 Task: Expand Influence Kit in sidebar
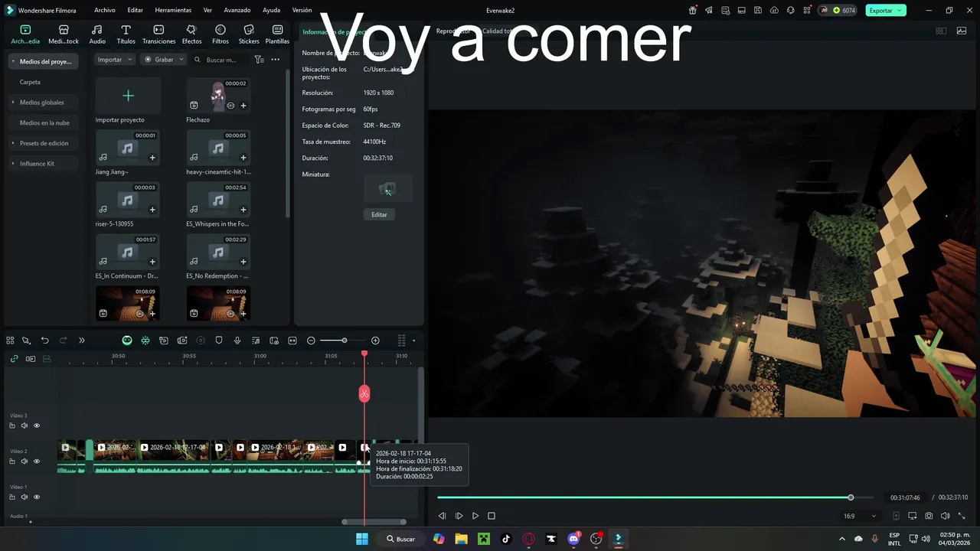[12, 164]
